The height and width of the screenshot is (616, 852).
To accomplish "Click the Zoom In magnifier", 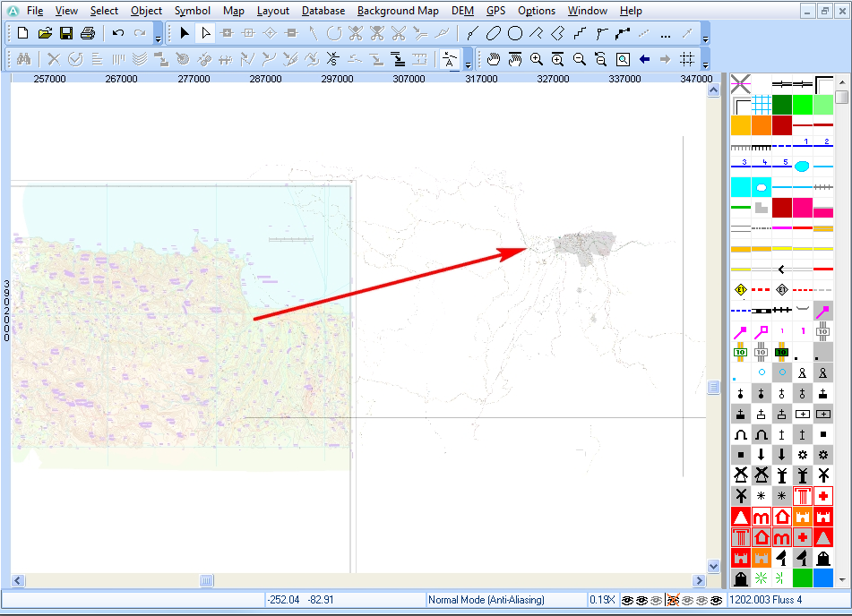I will tap(537, 59).
